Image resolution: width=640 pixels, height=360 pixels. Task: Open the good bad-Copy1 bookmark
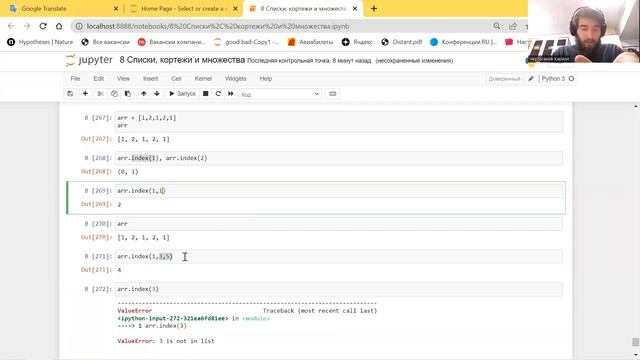click(247, 42)
